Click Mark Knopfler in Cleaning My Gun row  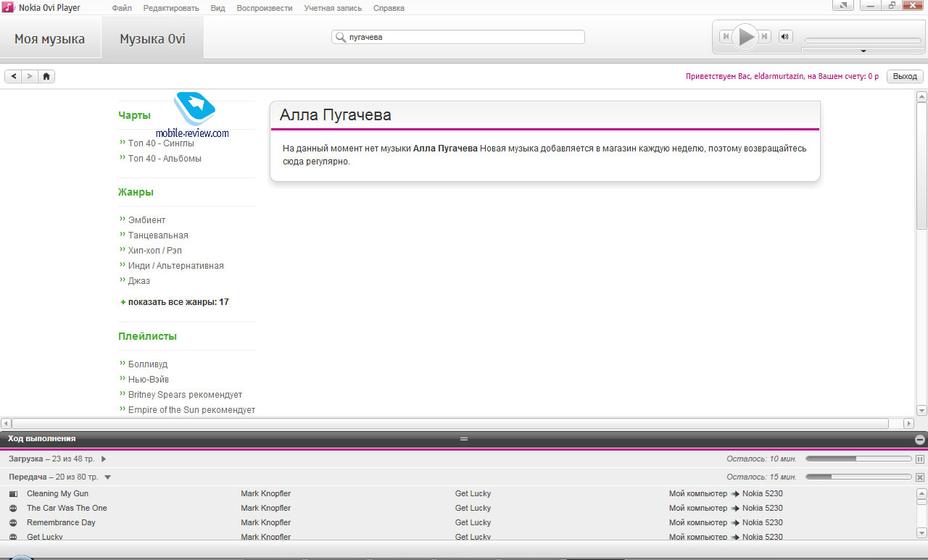pyautogui.click(x=265, y=493)
